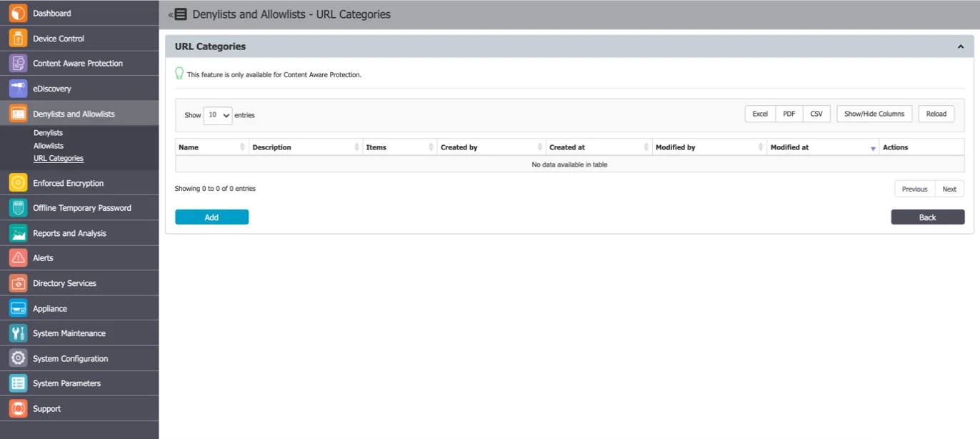Open the Directory Services icon
The height and width of the screenshot is (439, 980).
point(19,283)
